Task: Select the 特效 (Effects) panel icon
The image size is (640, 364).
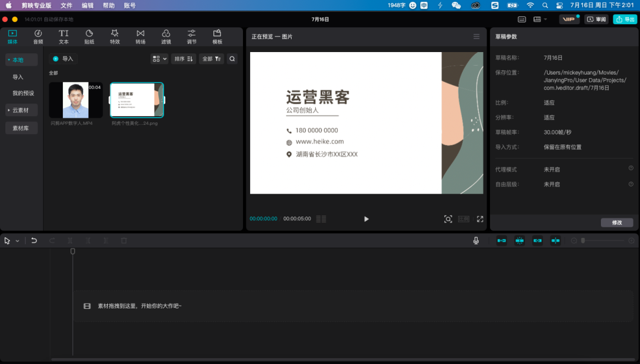Action: (x=114, y=36)
